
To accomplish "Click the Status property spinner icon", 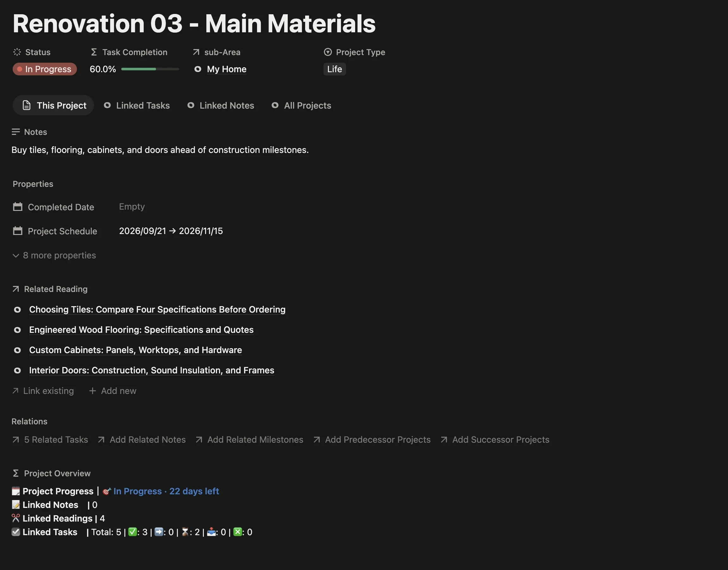I will [17, 52].
